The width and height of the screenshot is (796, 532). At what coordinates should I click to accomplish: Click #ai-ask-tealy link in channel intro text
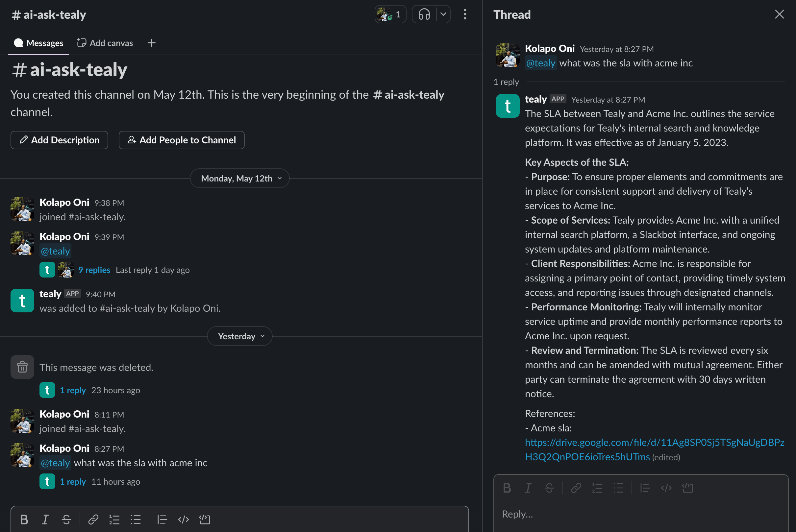coord(408,95)
